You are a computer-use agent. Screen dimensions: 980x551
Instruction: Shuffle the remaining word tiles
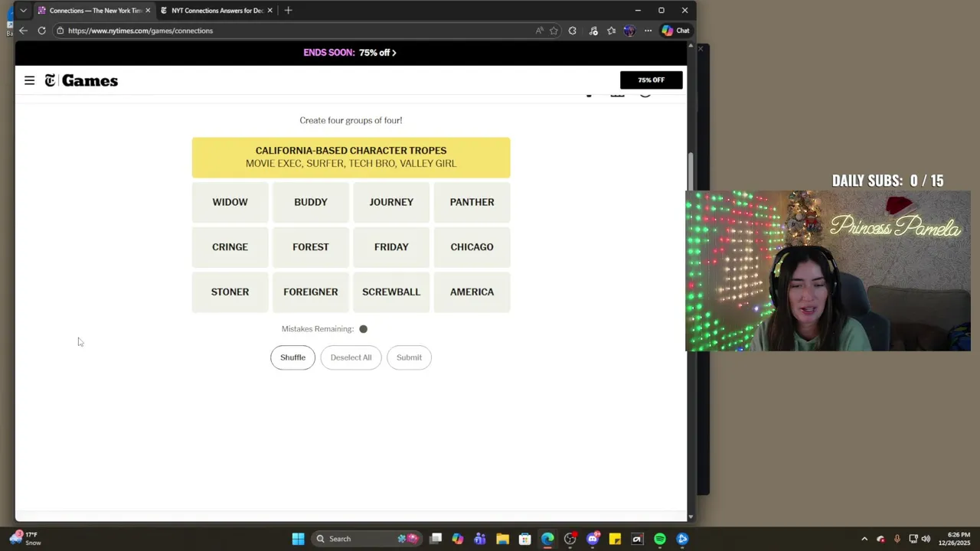[x=292, y=357]
